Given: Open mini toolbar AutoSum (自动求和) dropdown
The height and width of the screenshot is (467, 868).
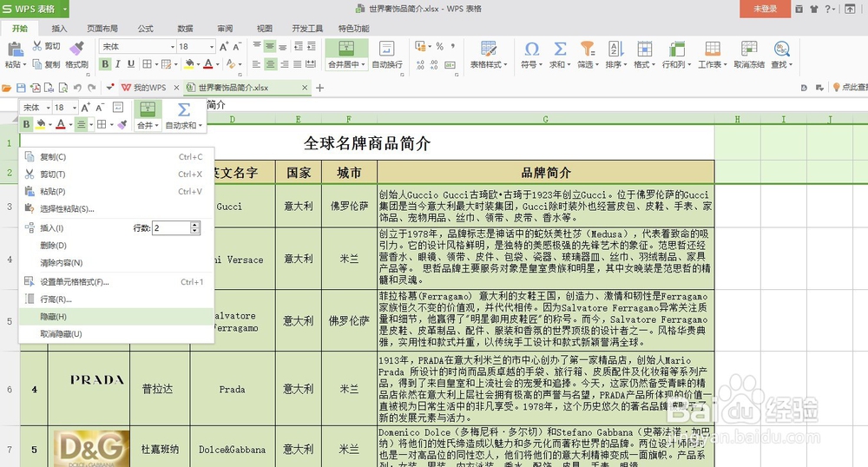Looking at the screenshot, I should click(201, 126).
